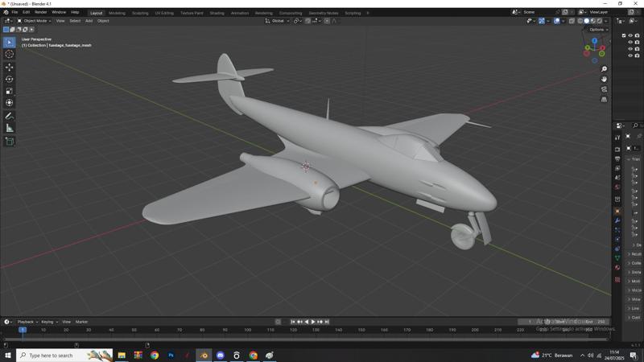Switch perspective/orthographic view icon
Viewport: 644px width, 362px height.
[x=604, y=100]
